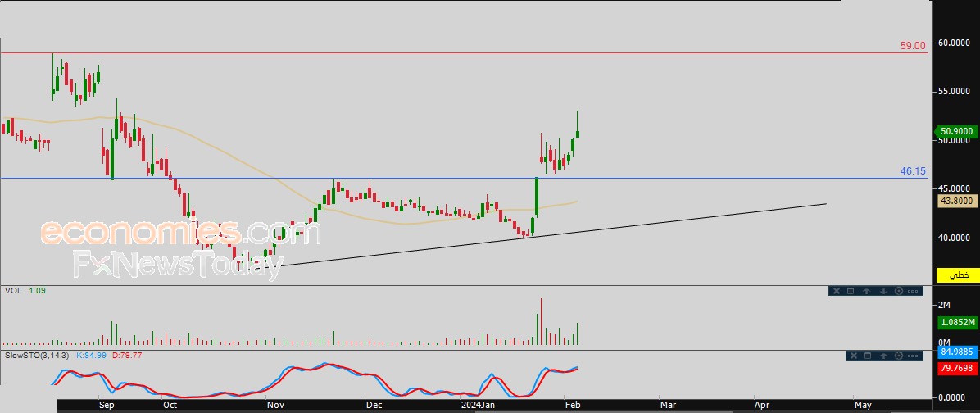Move the VOL panel up
This screenshot has height=413, width=980.
point(866,291)
